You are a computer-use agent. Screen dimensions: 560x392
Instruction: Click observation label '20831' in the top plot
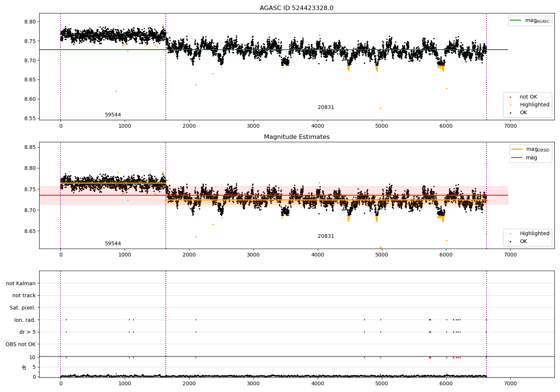pos(326,108)
